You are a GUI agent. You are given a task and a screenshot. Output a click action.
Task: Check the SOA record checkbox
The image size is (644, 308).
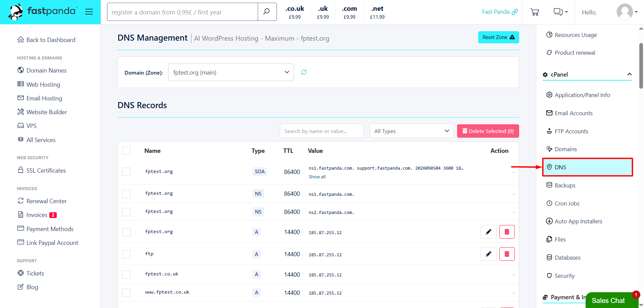click(127, 172)
